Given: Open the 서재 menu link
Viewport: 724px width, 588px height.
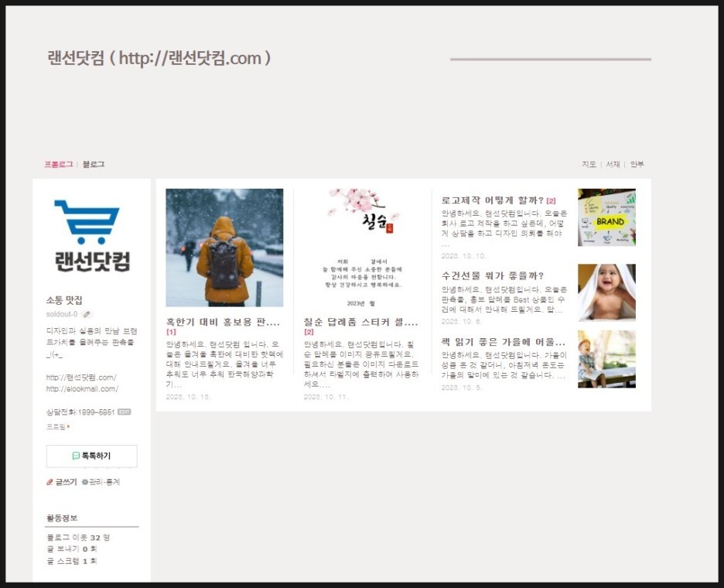Looking at the screenshot, I should (x=613, y=165).
